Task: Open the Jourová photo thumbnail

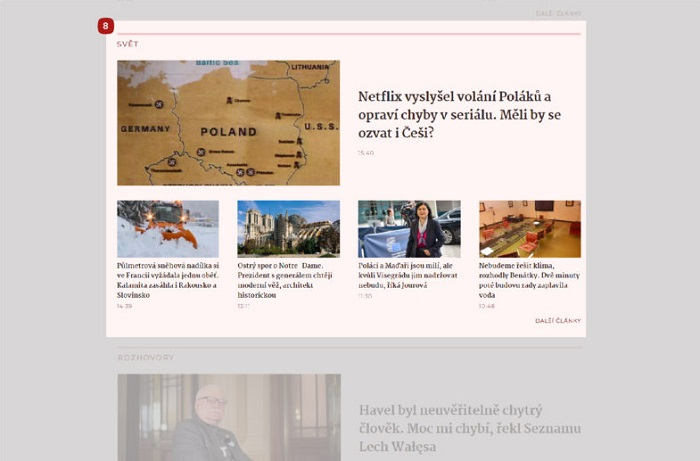Action: (x=409, y=229)
